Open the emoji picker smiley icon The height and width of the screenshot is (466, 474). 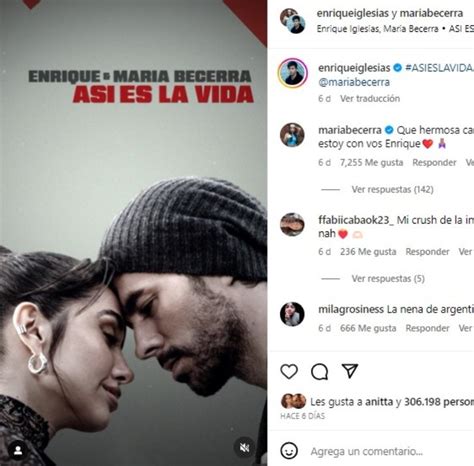pos(289,451)
